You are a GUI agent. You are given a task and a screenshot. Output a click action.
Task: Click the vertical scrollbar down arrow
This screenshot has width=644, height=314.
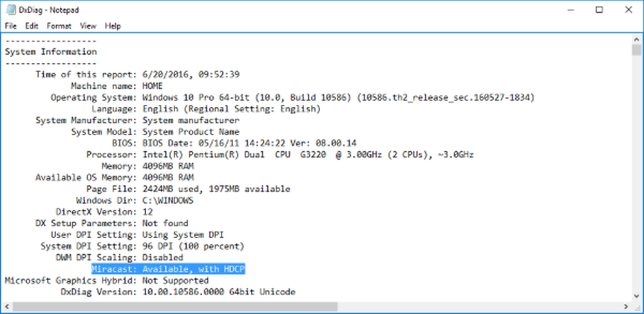point(636,297)
